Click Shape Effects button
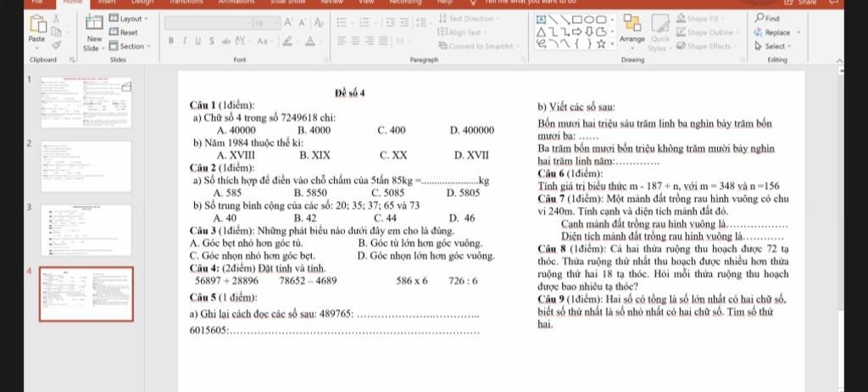Screen dimensions: 868x392 click(x=704, y=46)
